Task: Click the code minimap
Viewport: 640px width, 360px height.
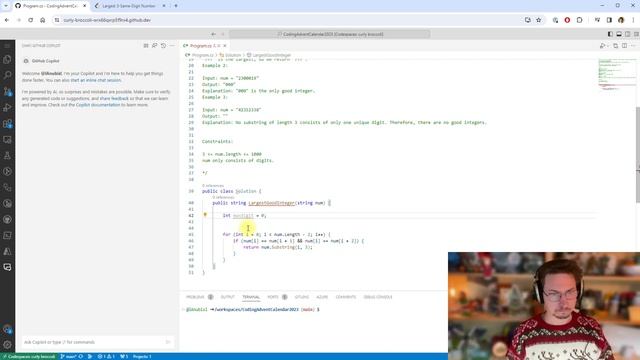Action: point(616,75)
